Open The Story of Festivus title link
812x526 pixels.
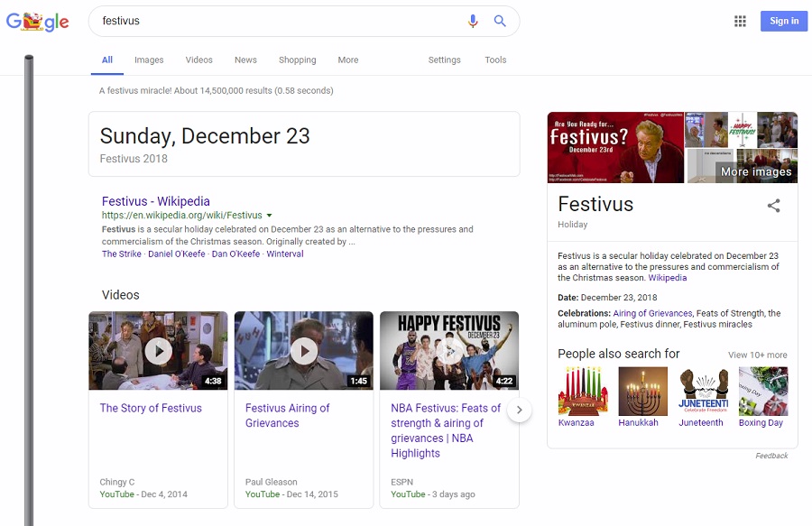point(151,408)
